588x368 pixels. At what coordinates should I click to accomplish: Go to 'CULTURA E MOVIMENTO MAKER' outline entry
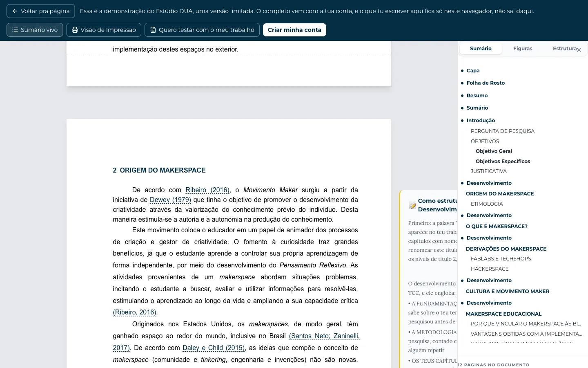click(x=508, y=292)
